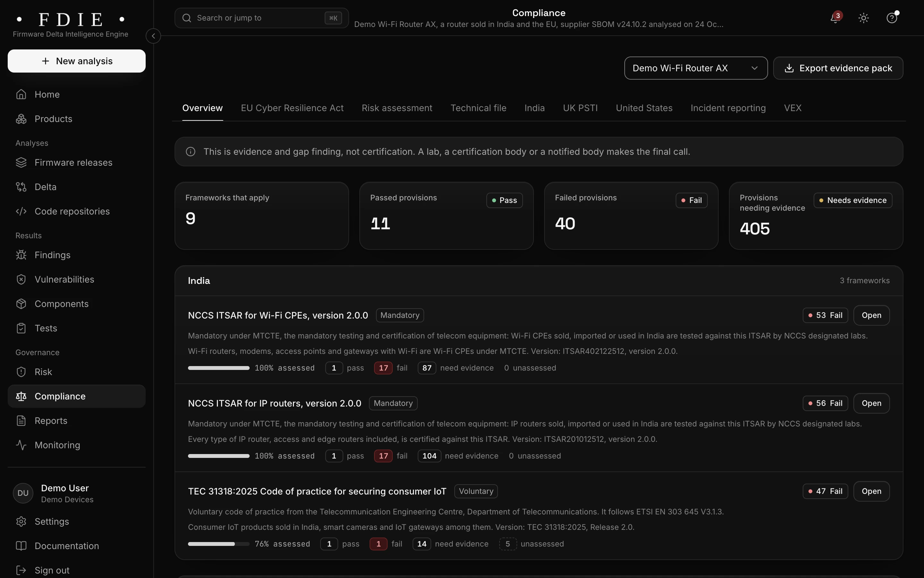The height and width of the screenshot is (578, 924).
Task: Click the New analysis button
Action: tap(77, 61)
